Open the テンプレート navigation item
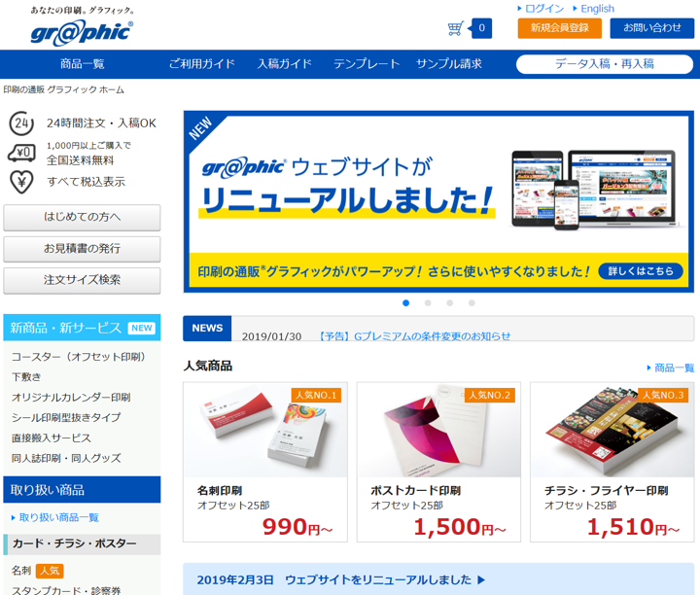Image resolution: width=700 pixels, height=595 pixels. pos(367,64)
